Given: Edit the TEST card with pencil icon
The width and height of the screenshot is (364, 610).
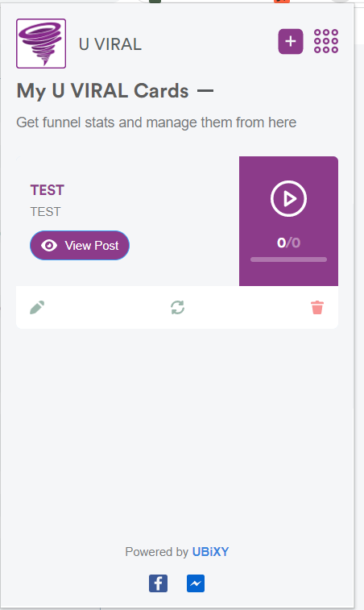Looking at the screenshot, I should click(37, 307).
